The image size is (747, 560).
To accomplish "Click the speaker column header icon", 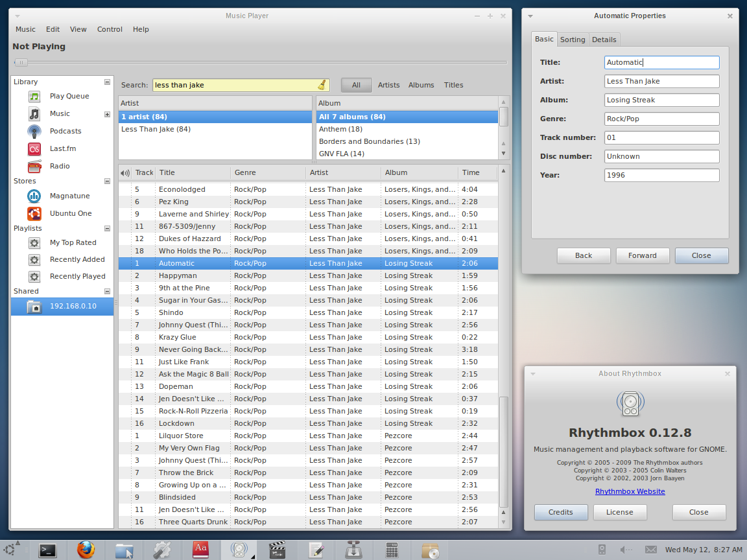I will [x=124, y=173].
